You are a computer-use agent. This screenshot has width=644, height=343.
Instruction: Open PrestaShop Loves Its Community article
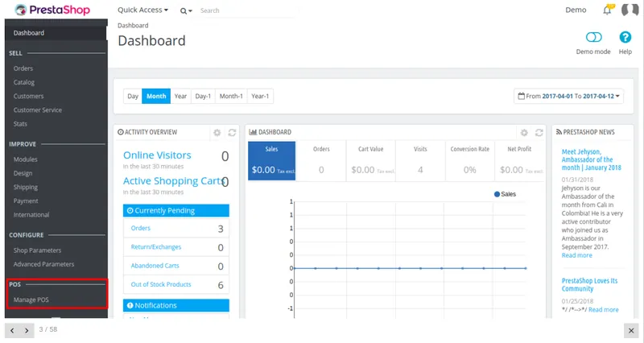[589, 285]
